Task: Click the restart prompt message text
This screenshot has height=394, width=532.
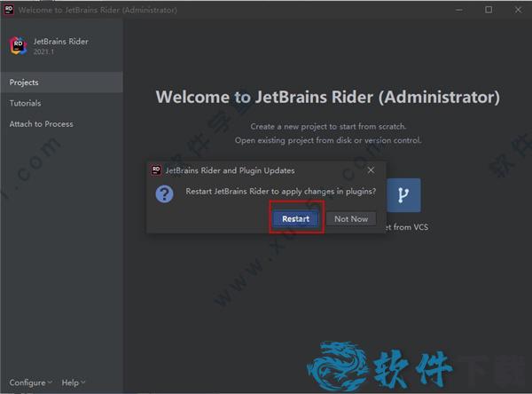Action: (x=280, y=192)
